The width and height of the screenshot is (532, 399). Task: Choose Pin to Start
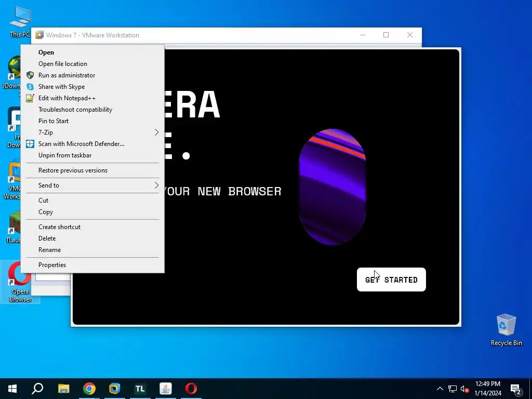pyautogui.click(x=92, y=121)
